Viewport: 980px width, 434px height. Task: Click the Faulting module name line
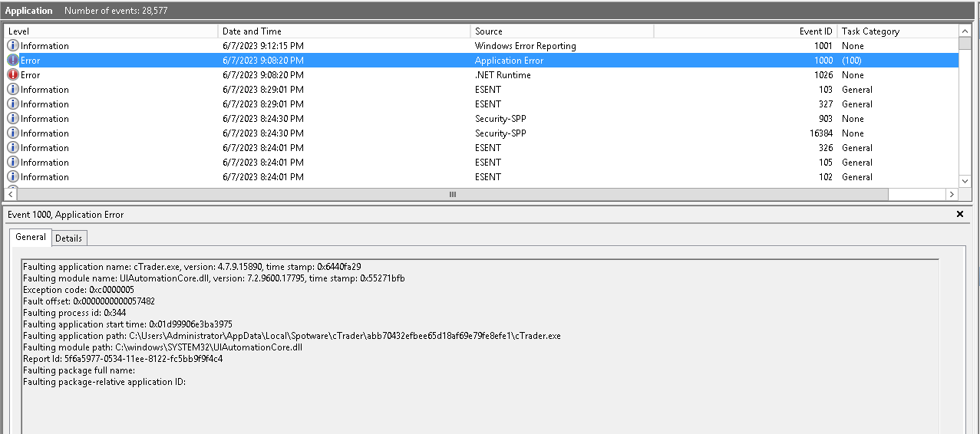click(214, 278)
